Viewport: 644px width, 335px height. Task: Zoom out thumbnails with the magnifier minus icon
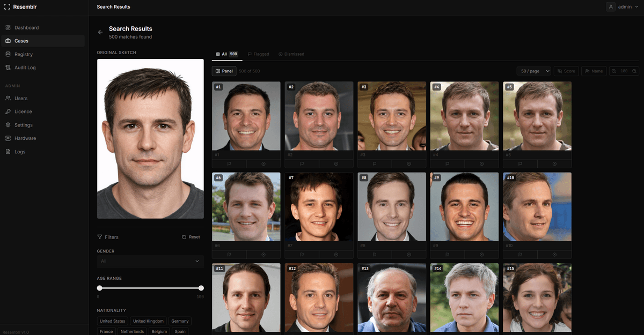point(614,71)
